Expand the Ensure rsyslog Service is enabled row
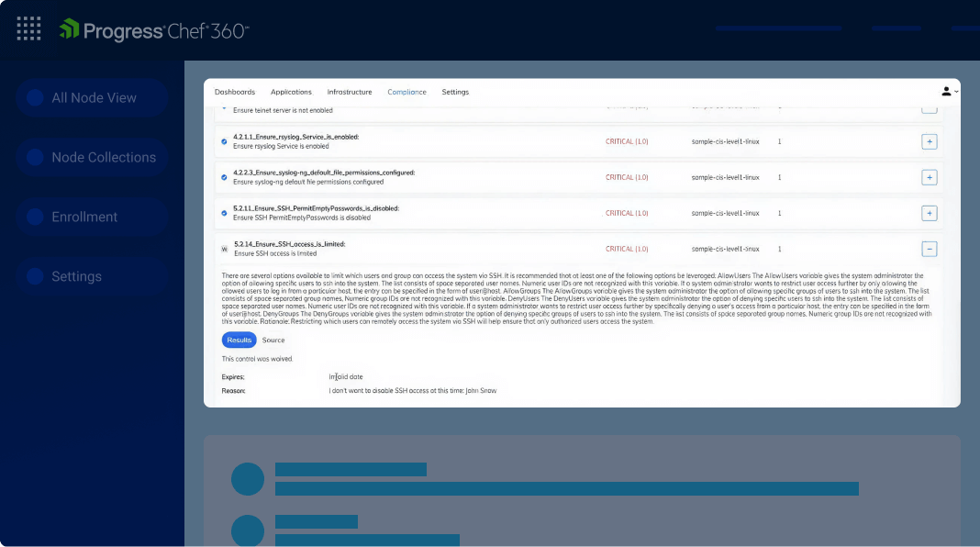The image size is (980, 547). click(x=929, y=142)
